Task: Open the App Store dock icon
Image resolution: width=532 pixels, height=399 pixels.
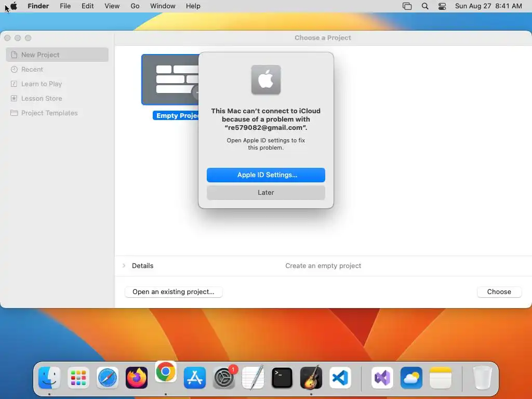Action: pyautogui.click(x=195, y=378)
